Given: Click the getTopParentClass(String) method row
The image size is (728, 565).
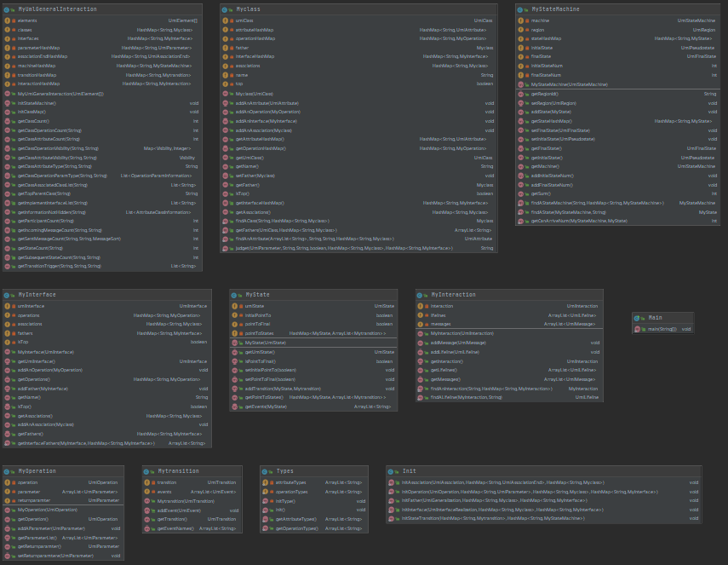Looking at the screenshot, I should click(x=102, y=193).
